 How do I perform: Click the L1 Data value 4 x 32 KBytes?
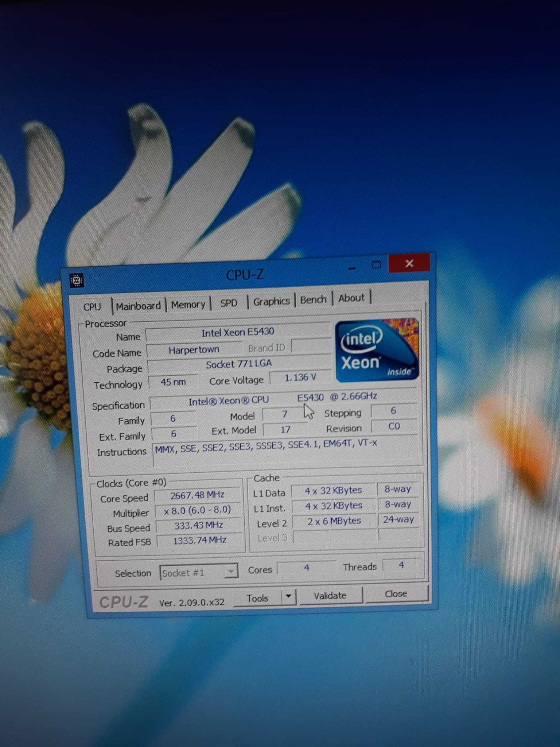pyautogui.click(x=333, y=491)
